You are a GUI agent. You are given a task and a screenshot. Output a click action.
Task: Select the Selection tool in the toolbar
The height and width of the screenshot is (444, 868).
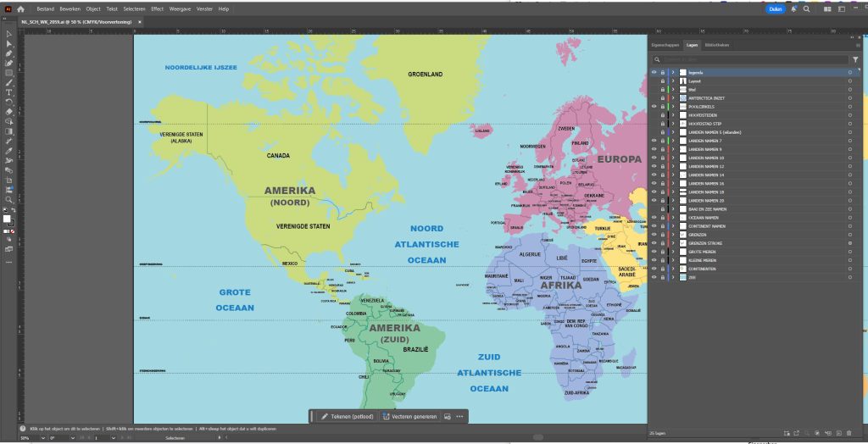click(8, 35)
